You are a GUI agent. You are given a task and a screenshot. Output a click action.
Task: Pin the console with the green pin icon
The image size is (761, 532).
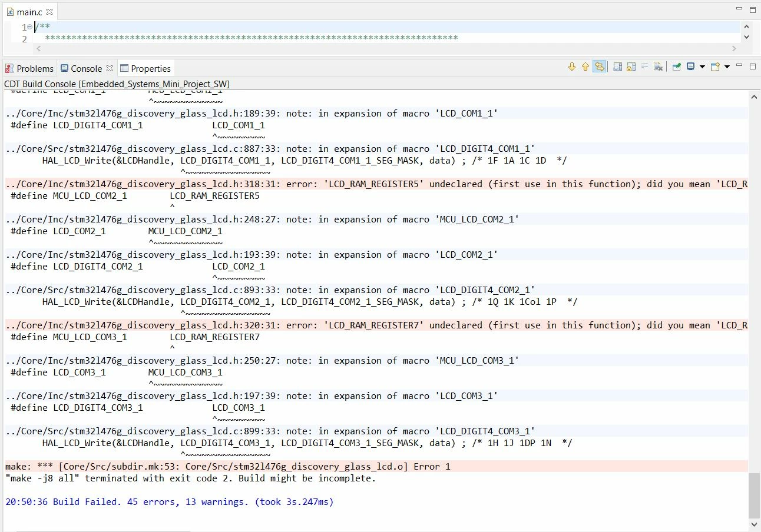coord(677,67)
